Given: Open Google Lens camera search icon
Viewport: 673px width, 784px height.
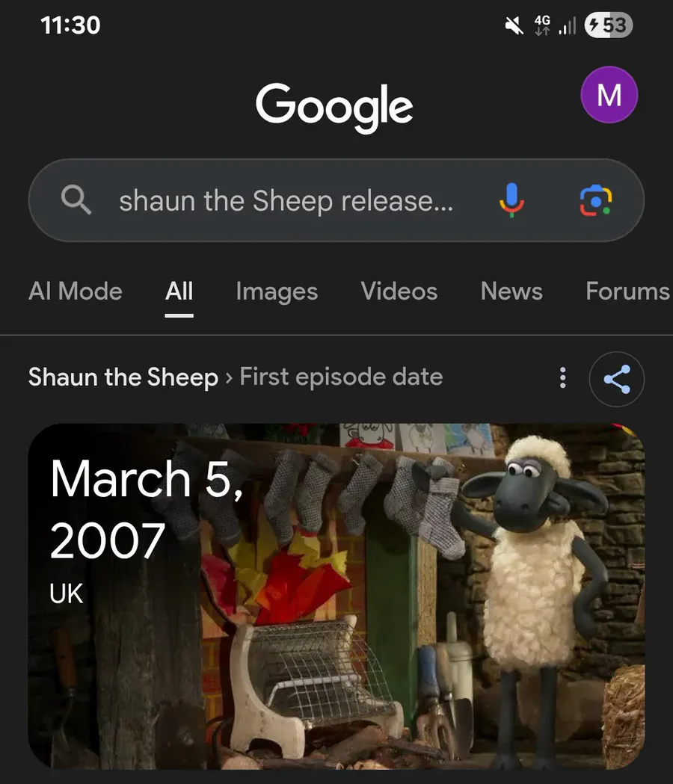Looking at the screenshot, I should click(596, 200).
